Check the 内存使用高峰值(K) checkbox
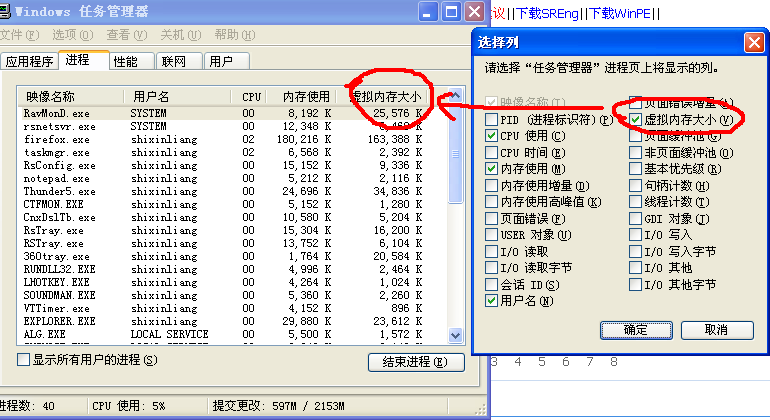This screenshot has height=420, width=770. [491, 202]
